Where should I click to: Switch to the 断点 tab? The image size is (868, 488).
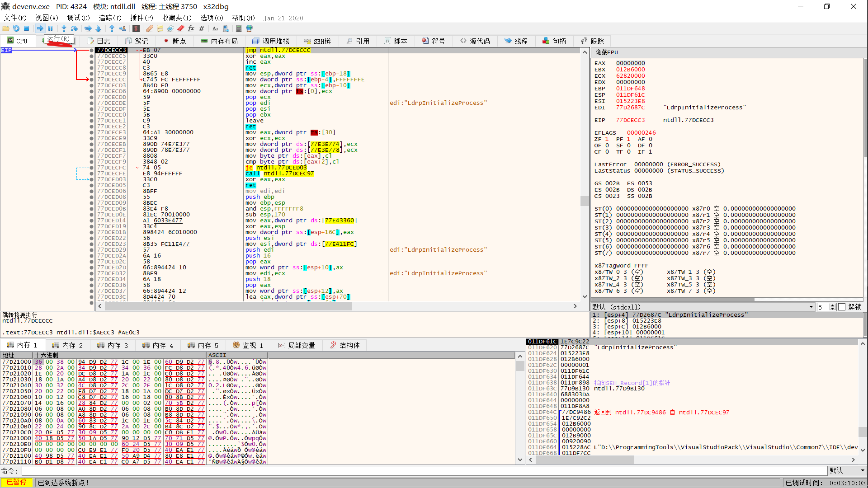[175, 41]
